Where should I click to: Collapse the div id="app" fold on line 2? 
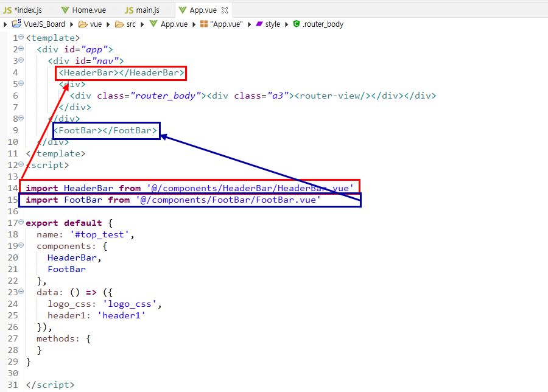(x=21, y=49)
